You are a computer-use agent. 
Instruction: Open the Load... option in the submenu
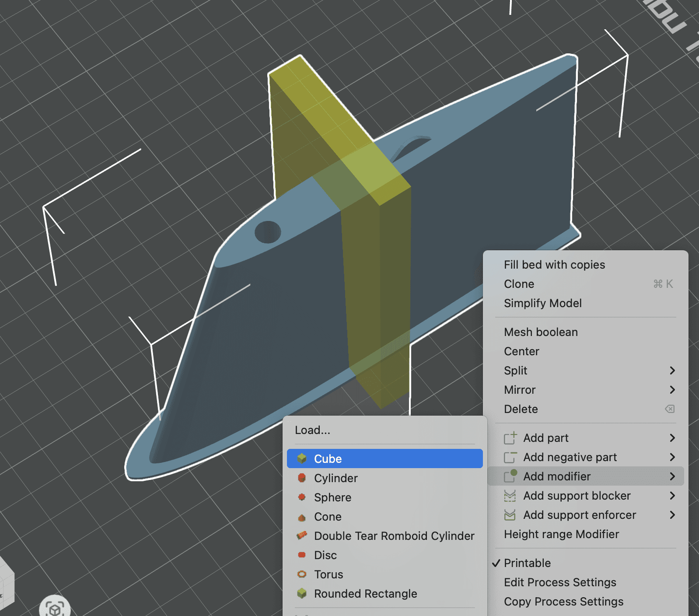point(384,430)
